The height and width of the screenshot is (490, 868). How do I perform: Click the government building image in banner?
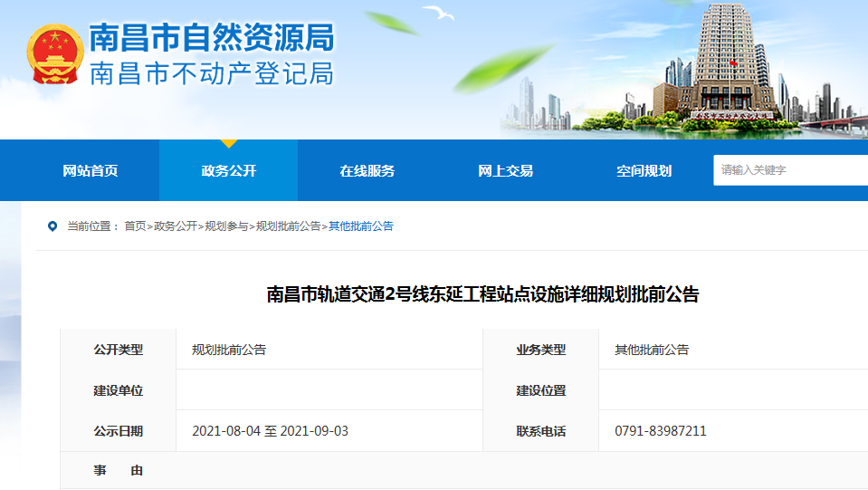point(726,61)
